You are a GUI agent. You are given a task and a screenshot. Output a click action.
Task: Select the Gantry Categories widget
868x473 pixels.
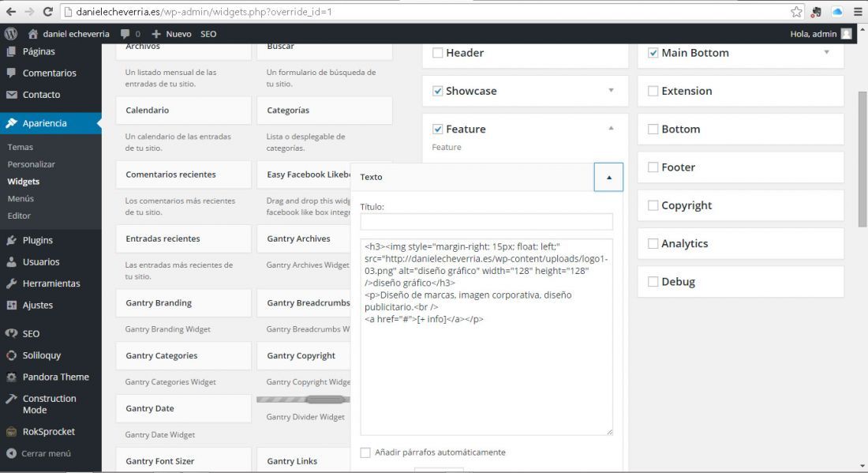point(183,355)
